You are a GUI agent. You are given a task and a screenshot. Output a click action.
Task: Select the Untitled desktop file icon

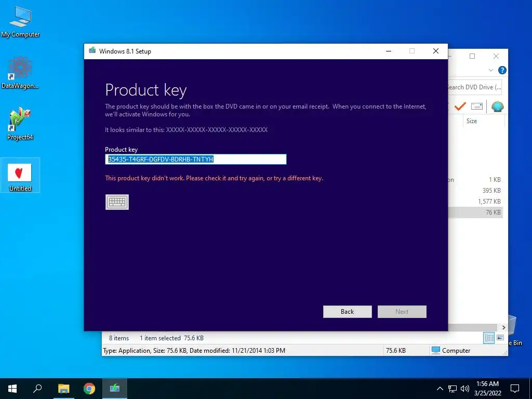(x=20, y=176)
